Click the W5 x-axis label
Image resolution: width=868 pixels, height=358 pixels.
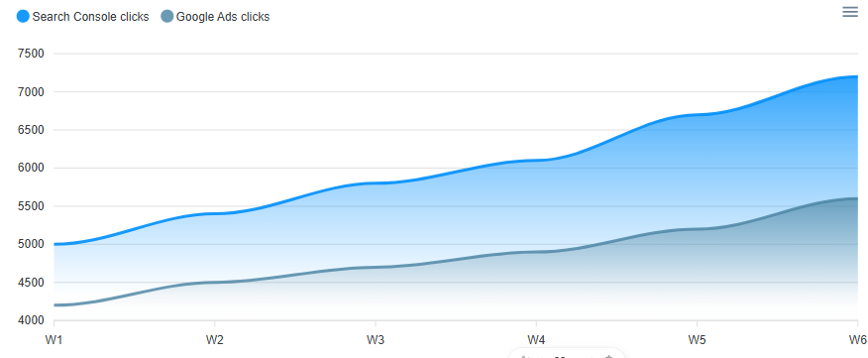pos(697,339)
